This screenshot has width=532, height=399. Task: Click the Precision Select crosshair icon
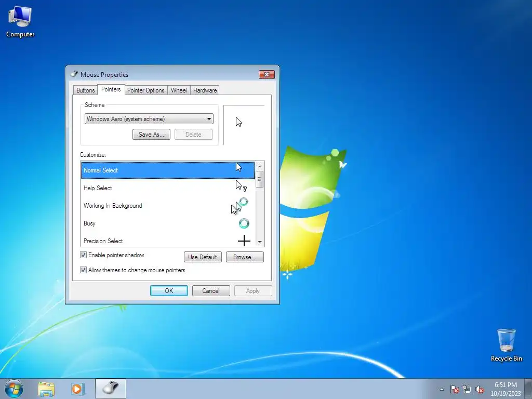click(244, 241)
